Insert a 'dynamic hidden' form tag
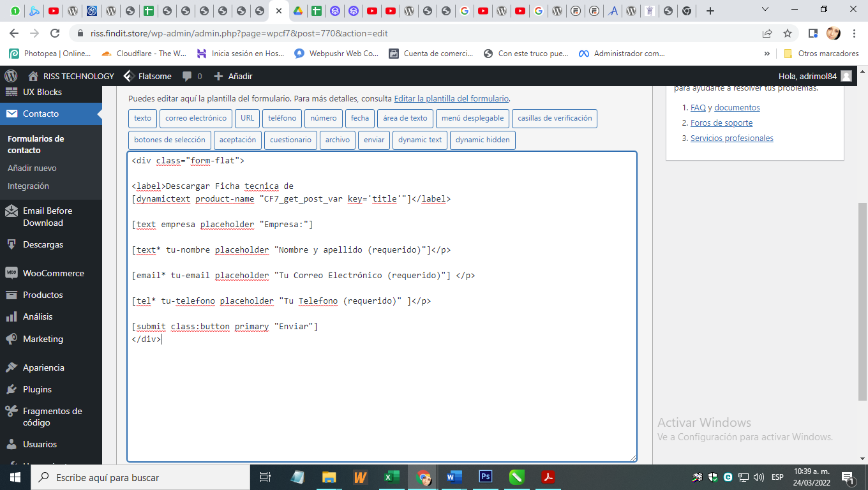Screen dimensions: 868x490 point(483,140)
